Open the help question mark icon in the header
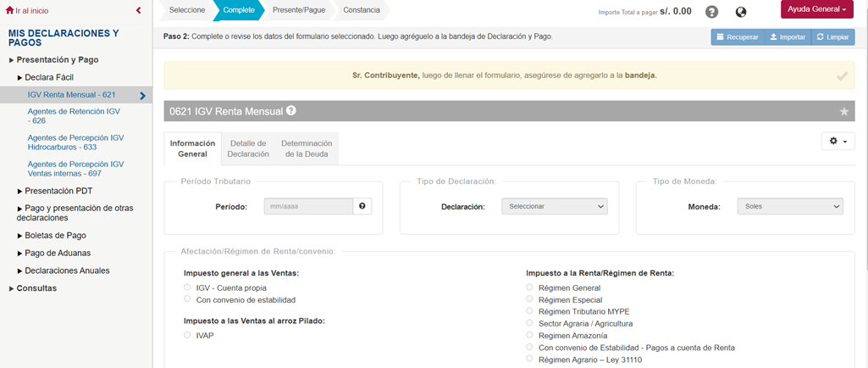868x368 pixels. tap(712, 12)
